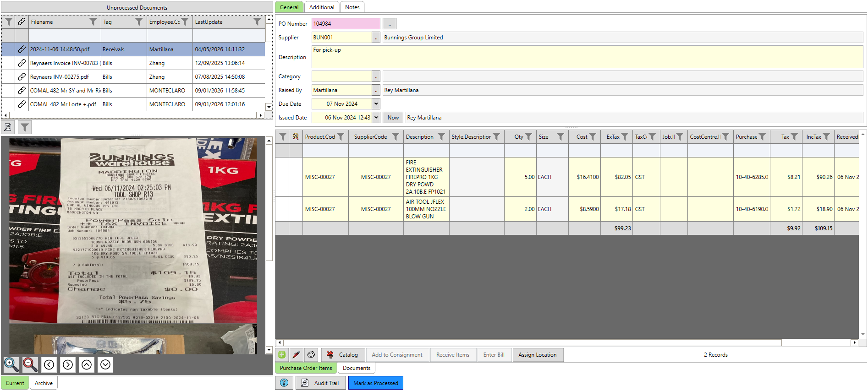
Task: Open the Documents tab
Action: (x=357, y=368)
